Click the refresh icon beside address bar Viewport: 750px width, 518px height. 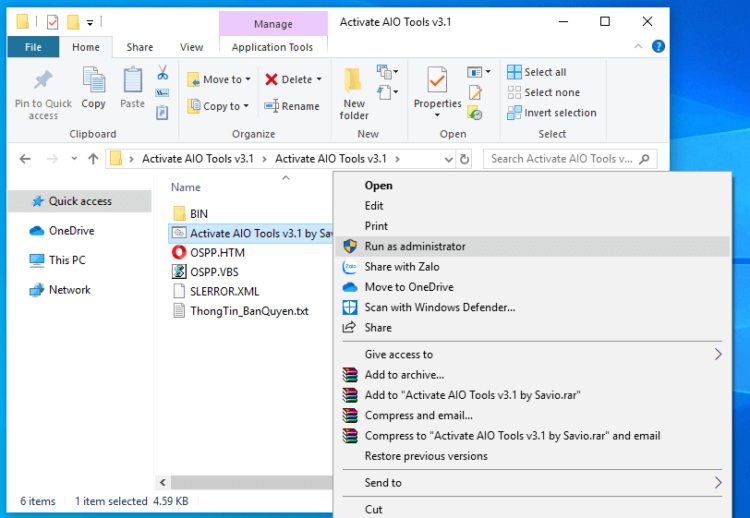(464, 159)
